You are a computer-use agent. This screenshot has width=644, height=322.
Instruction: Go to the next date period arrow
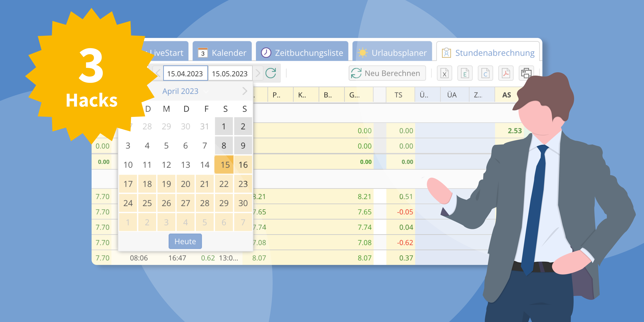[258, 73]
